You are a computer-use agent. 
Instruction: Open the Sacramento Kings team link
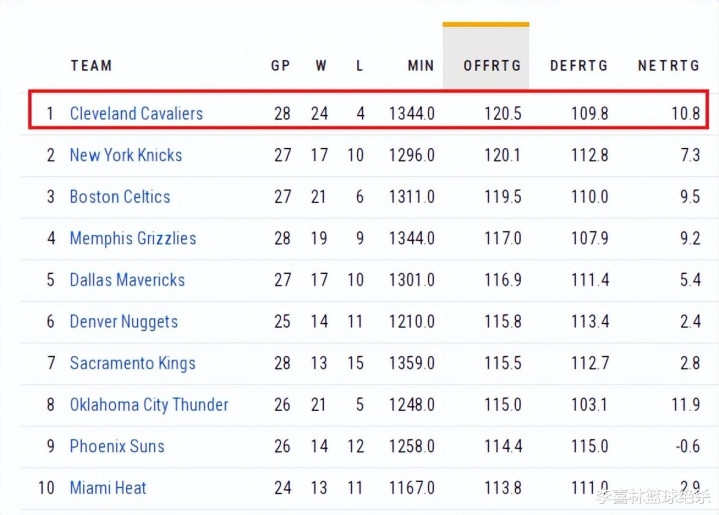[133, 363]
